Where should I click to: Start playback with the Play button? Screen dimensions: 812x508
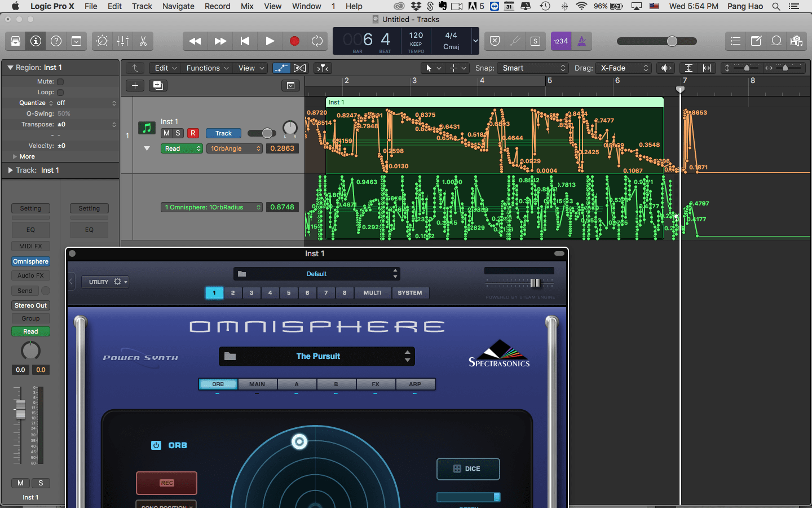[x=270, y=41]
